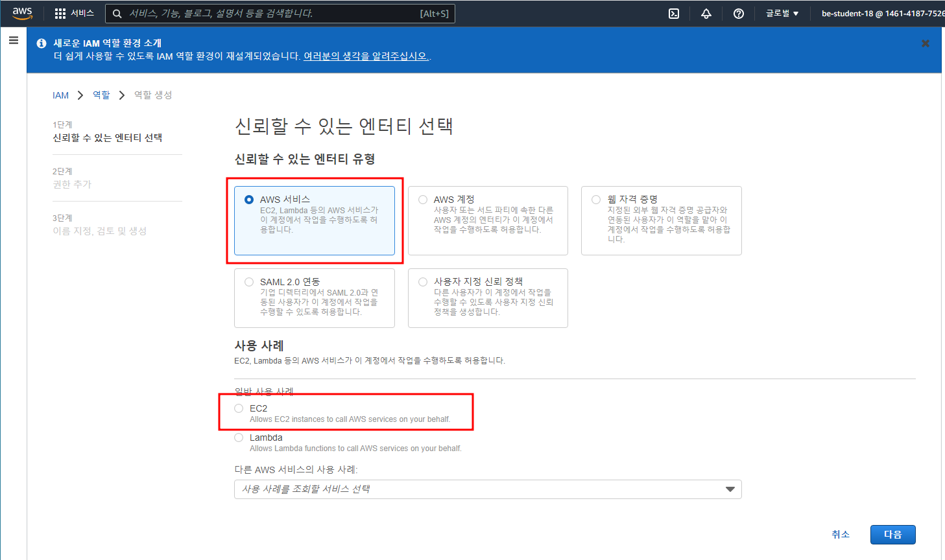Open the CloudShell terminal icon

click(x=674, y=14)
